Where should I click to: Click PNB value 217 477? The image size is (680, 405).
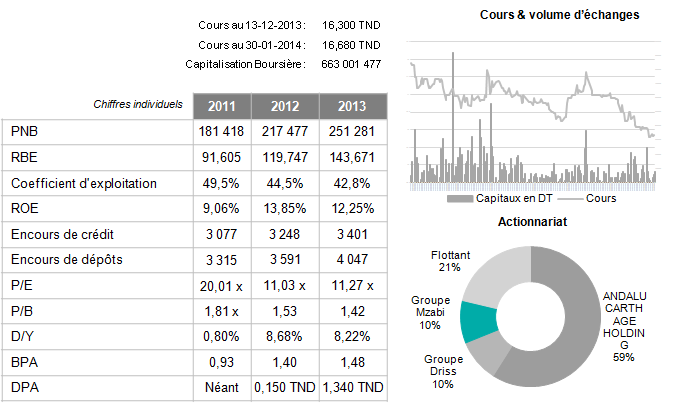coord(285,131)
